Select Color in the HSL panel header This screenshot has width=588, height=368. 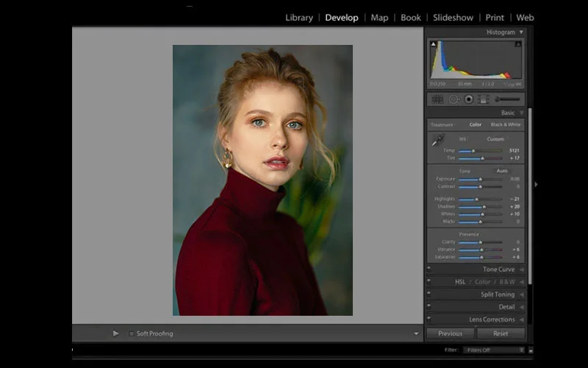point(483,282)
